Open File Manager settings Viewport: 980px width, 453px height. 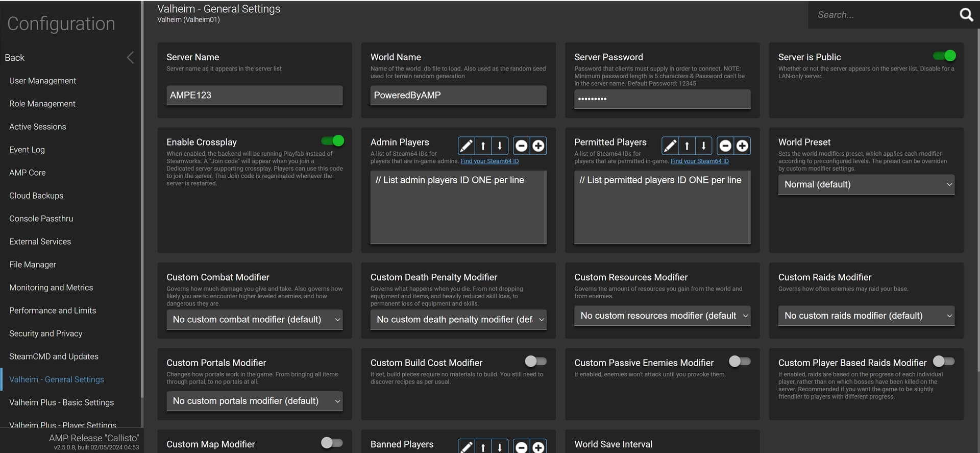tap(33, 265)
